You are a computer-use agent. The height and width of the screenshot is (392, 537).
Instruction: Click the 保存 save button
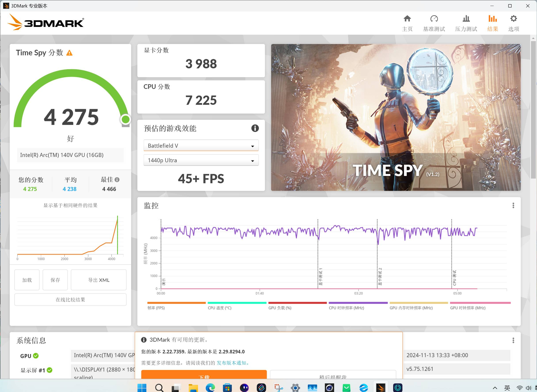pos(55,280)
